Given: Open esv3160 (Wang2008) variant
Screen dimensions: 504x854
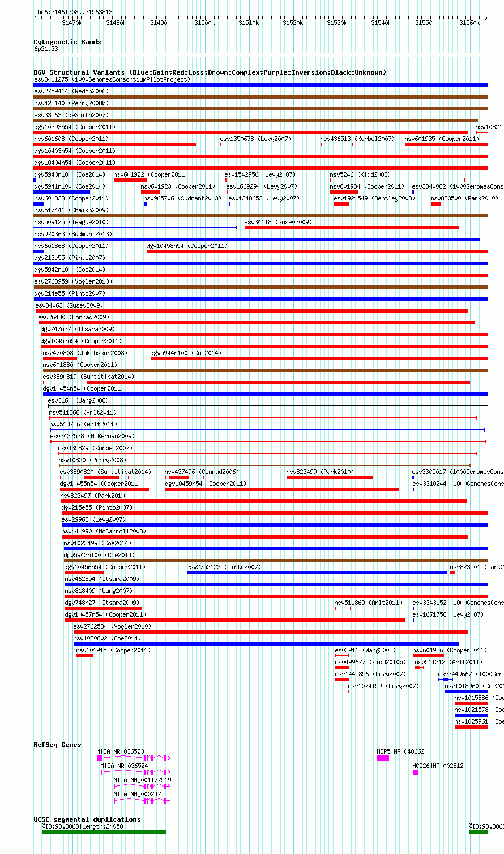Looking at the screenshot, I should coord(78,400).
